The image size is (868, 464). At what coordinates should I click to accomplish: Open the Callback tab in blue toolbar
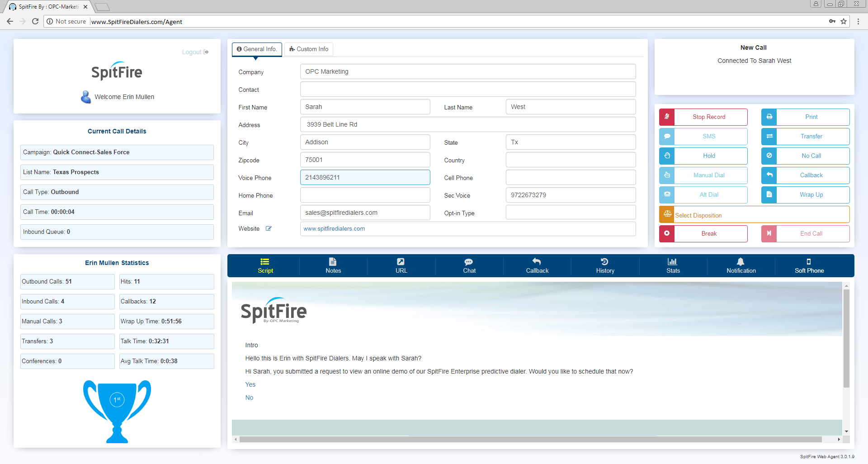tap(537, 265)
